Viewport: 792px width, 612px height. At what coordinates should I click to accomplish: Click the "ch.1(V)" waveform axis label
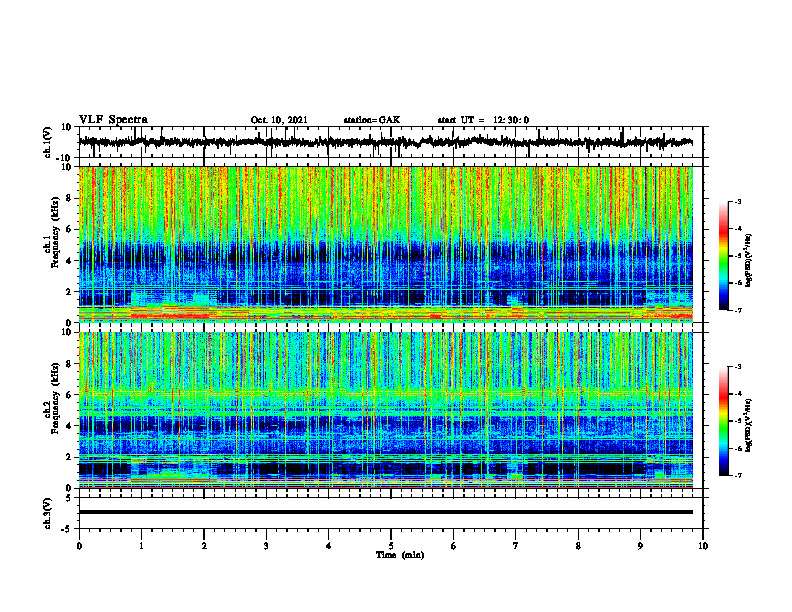[48, 142]
